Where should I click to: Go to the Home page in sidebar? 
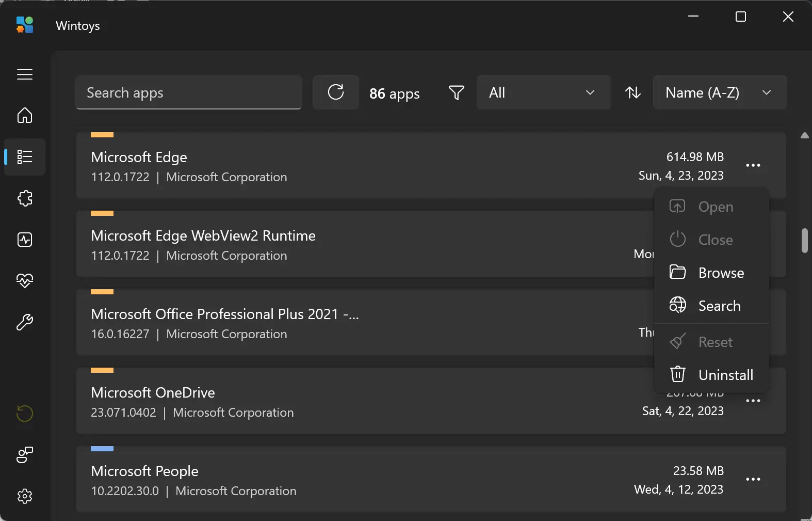pos(24,115)
